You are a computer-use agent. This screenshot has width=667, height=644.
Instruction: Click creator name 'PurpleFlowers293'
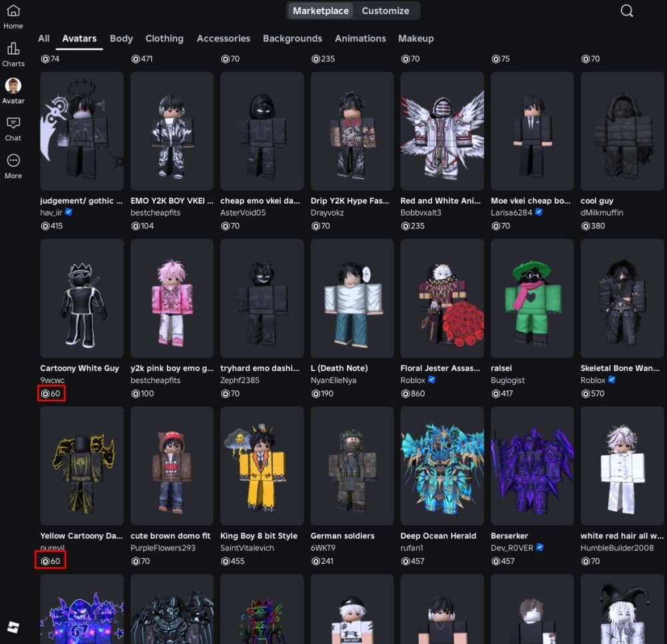click(x=163, y=548)
